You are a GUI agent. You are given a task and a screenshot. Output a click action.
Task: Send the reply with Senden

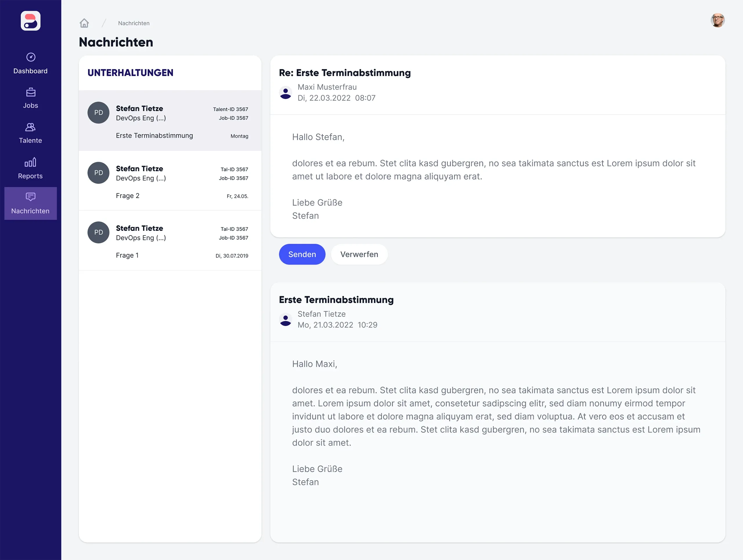pos(302,254)
